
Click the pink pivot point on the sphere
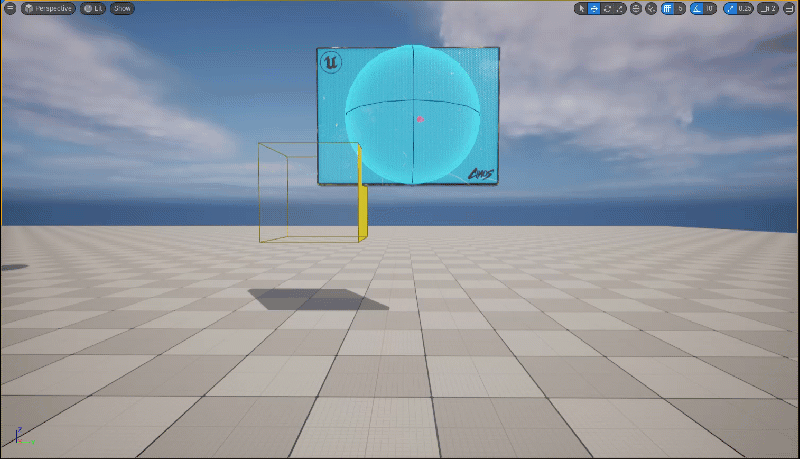[x=420, y=119]
